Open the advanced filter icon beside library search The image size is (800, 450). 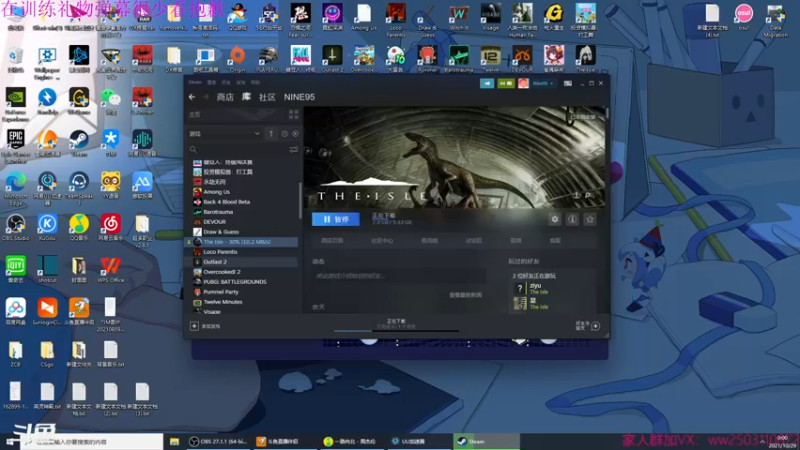293,149
